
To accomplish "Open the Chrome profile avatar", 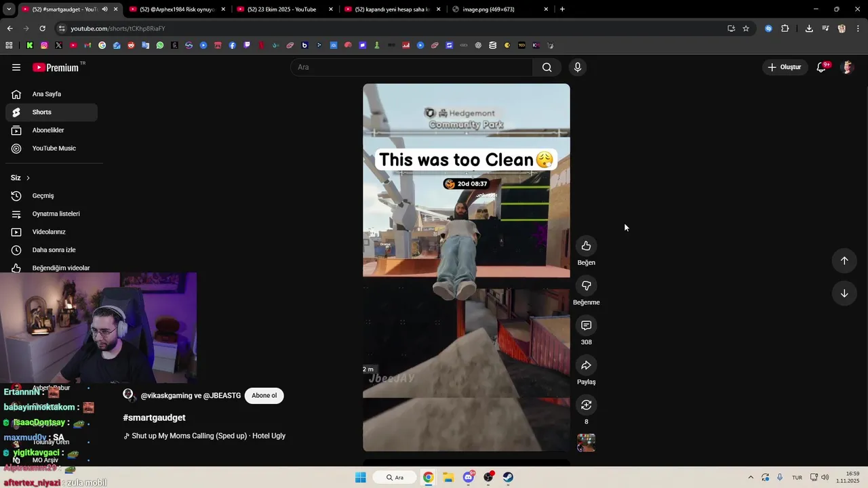I will point(842,28).
